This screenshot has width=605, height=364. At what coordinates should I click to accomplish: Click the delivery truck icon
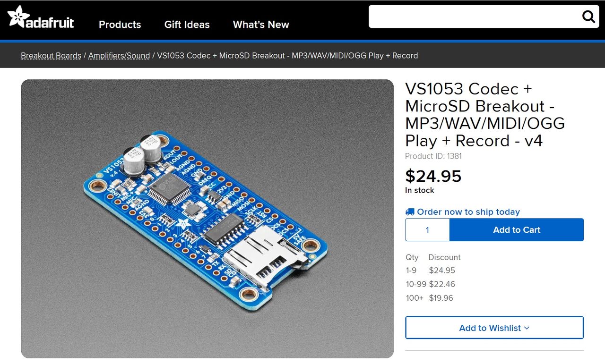pos(410,212)
